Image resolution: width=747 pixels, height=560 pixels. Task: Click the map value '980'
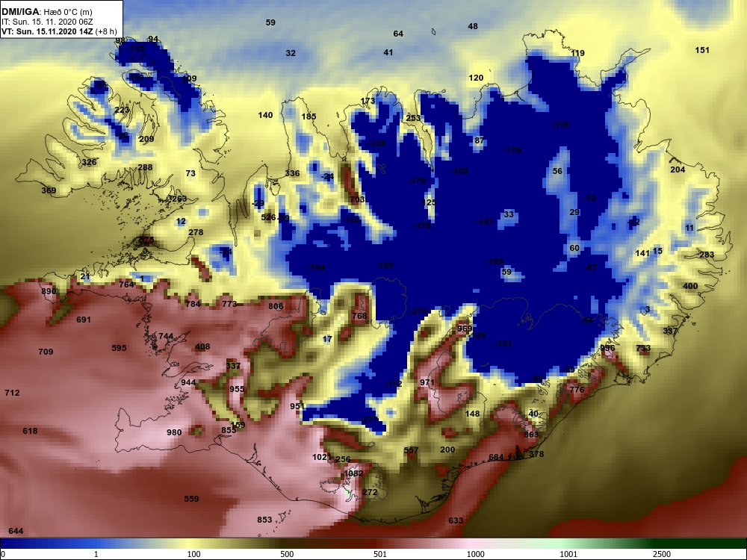[x=174, y=432]
